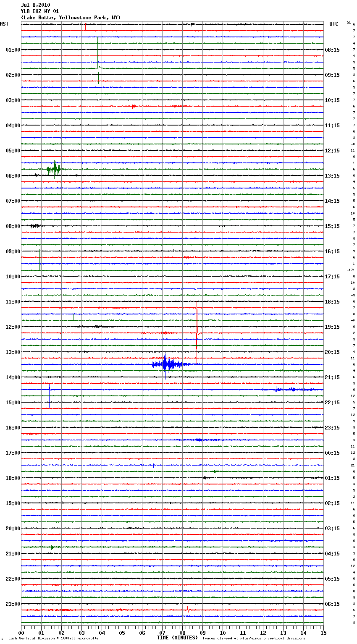
Task: Click 'Each Vertical Division = 1600.00 microvolts' note
Action: pyautogui.click(x=53, y=638)
